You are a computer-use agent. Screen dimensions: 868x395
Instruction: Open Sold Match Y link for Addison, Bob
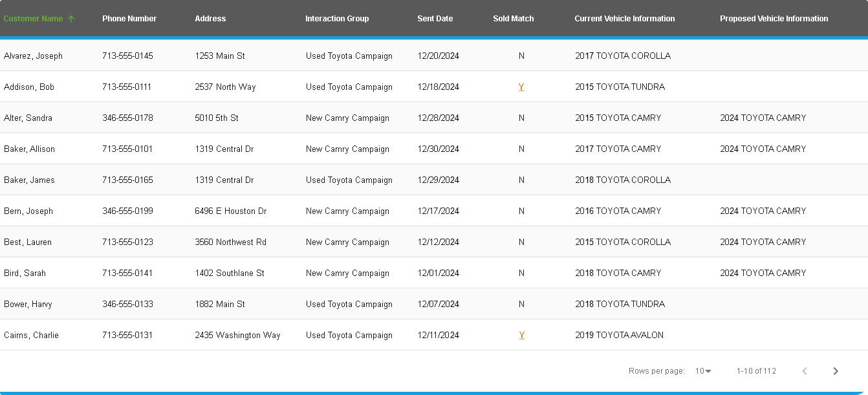[x=521, y=87]
